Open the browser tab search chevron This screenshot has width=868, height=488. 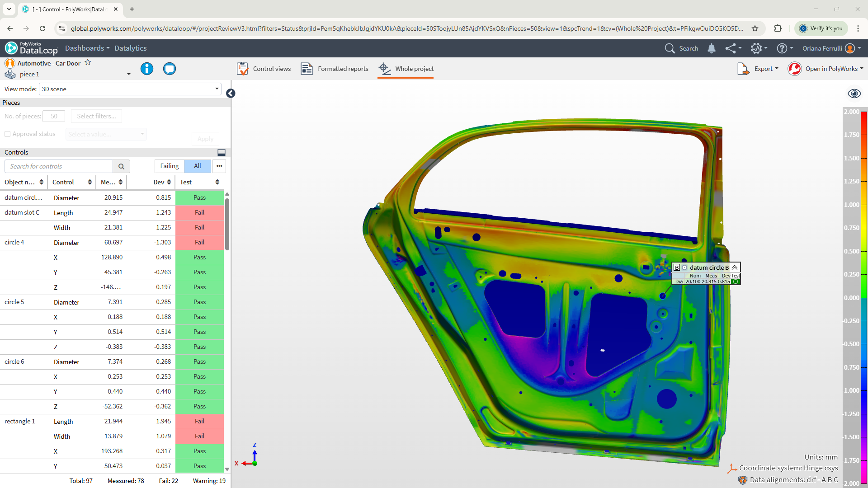(x=9, y=9)
